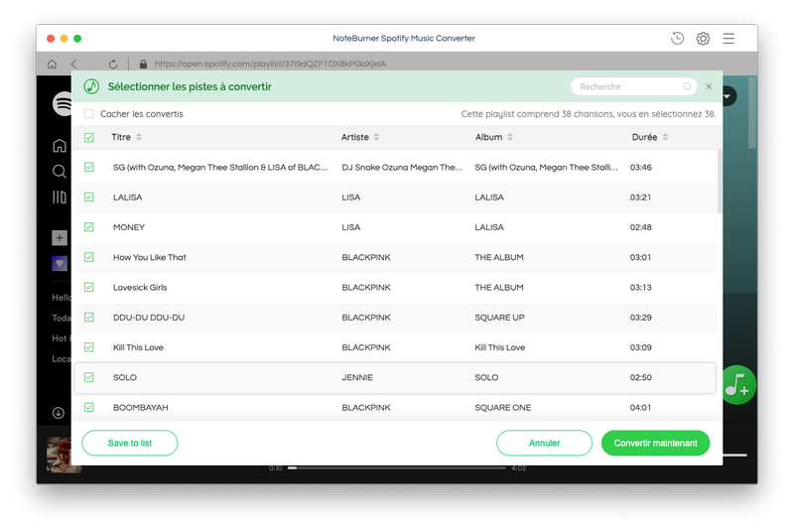Uncheck the MONEY track checkbox

point(89,227)
